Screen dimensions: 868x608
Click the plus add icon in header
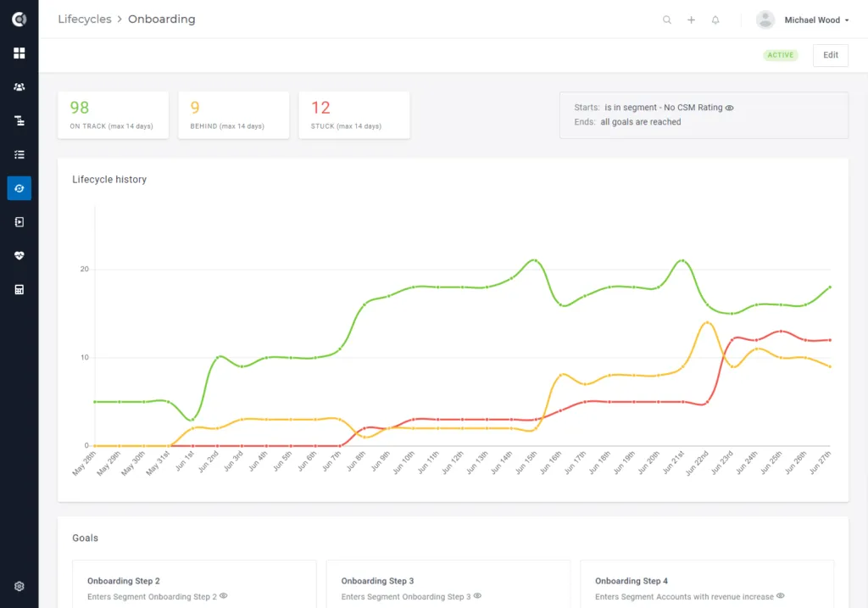coord(692,20)
